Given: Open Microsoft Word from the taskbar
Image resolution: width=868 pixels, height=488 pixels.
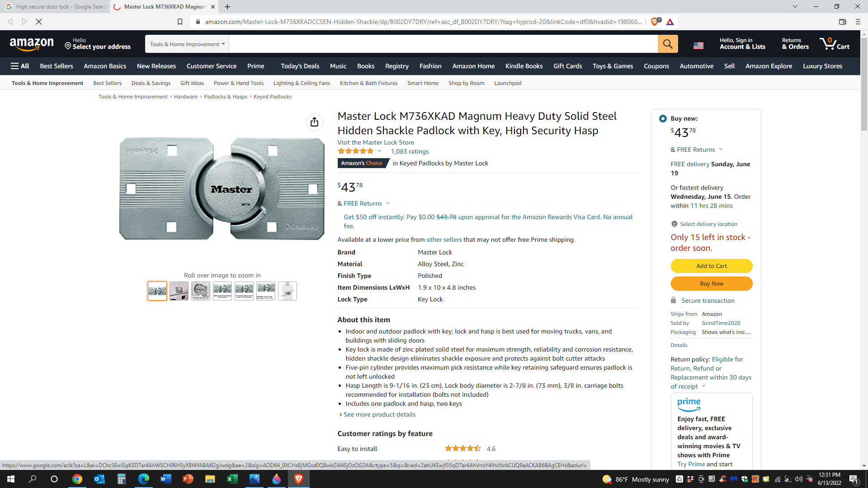Looking at the screenshot, I should pyautogui.click(x=165, y=479).
